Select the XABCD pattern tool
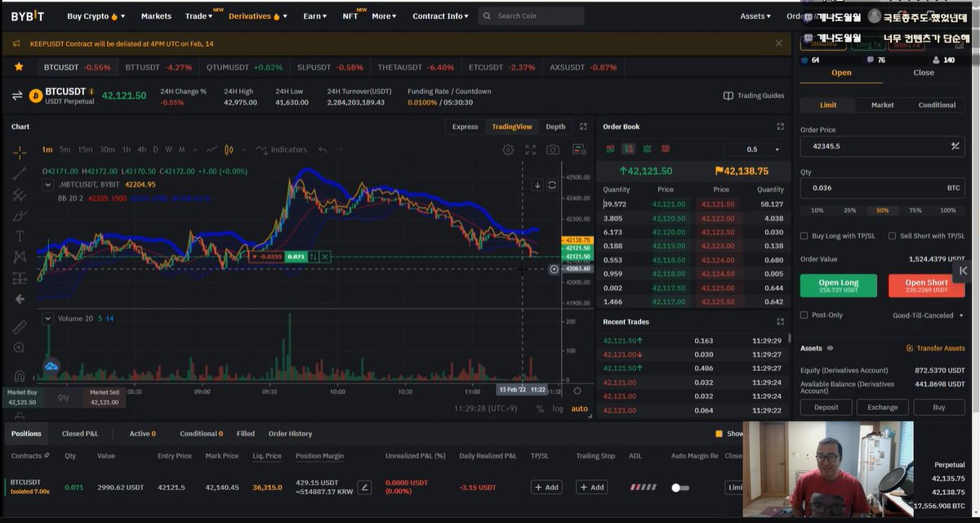The image size is (980, 523). point(20,257)
